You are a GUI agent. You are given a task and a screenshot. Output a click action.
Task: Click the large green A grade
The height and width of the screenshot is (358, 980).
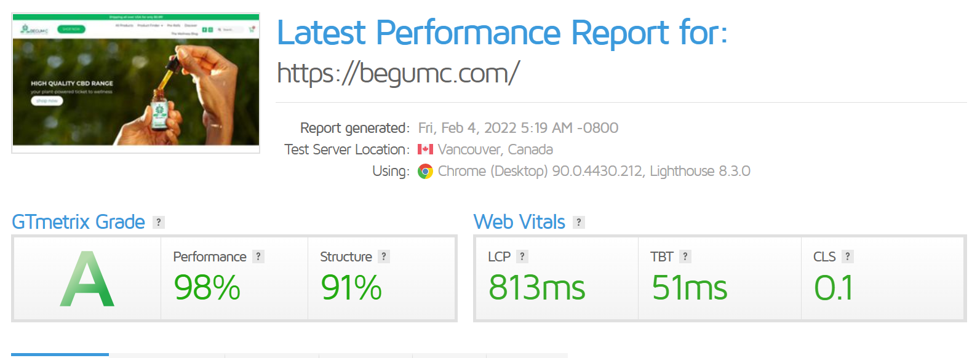point(87,279)
